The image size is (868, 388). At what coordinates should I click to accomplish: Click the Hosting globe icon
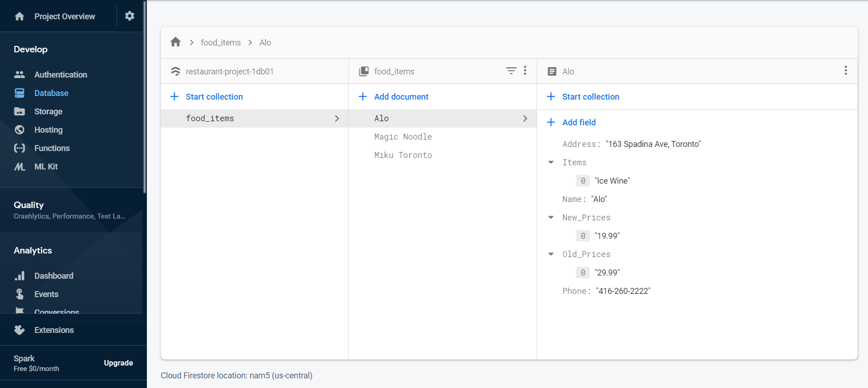tap(19, 130)
